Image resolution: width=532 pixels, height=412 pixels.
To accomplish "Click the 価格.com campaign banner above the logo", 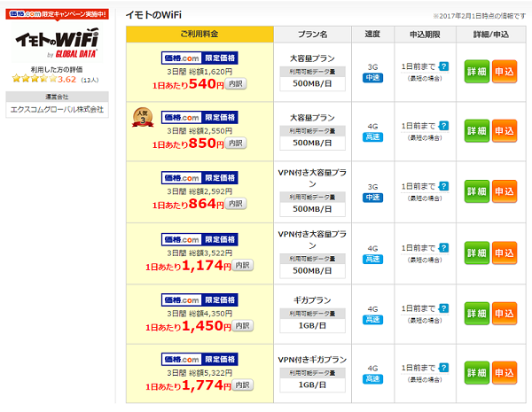I will tap(57, 14).
